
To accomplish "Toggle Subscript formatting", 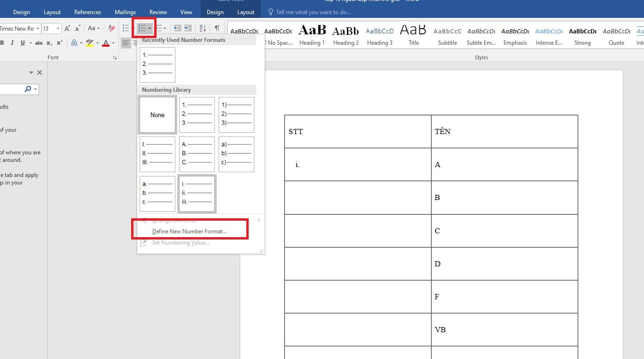I will coord(49,43).
